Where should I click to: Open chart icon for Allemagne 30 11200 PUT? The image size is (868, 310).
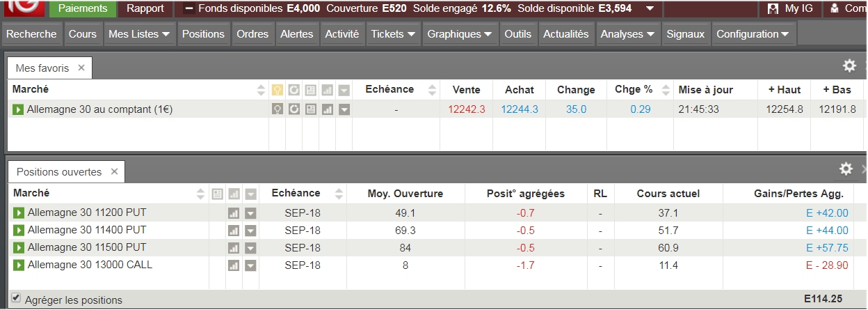(x=234, y=213)
